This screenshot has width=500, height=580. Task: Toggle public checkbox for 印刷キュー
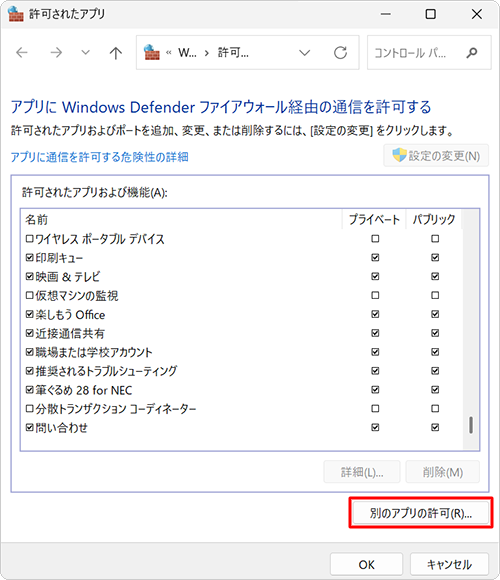pos(435,257)
